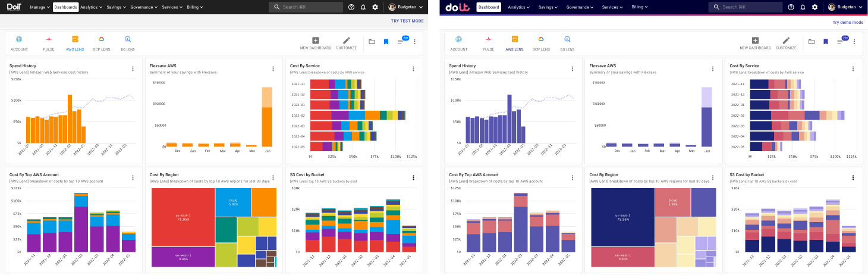Click the tall orange Jun bar in Flexsave AWS
Image resolution: width=868 pixels, height=275 pixels.
(266, 117)
